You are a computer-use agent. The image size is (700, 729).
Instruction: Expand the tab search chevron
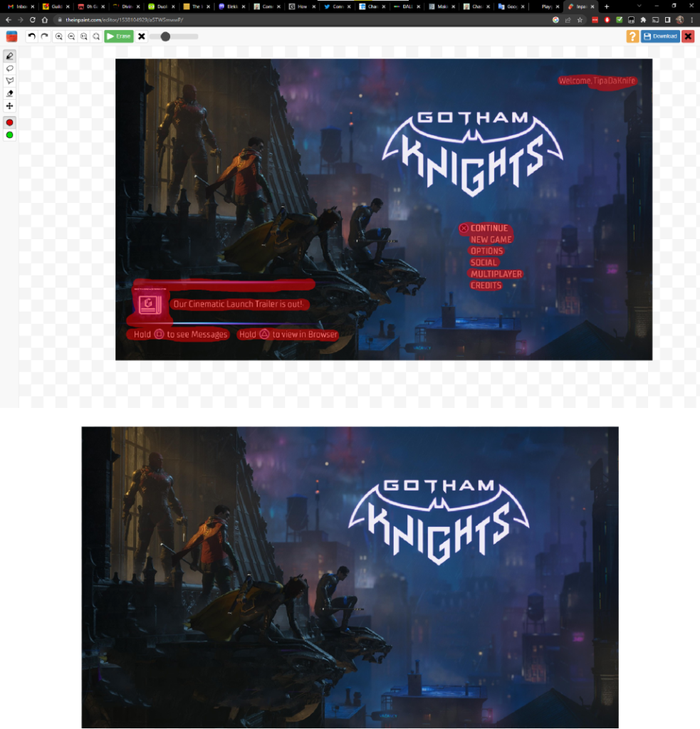point(639,6)
